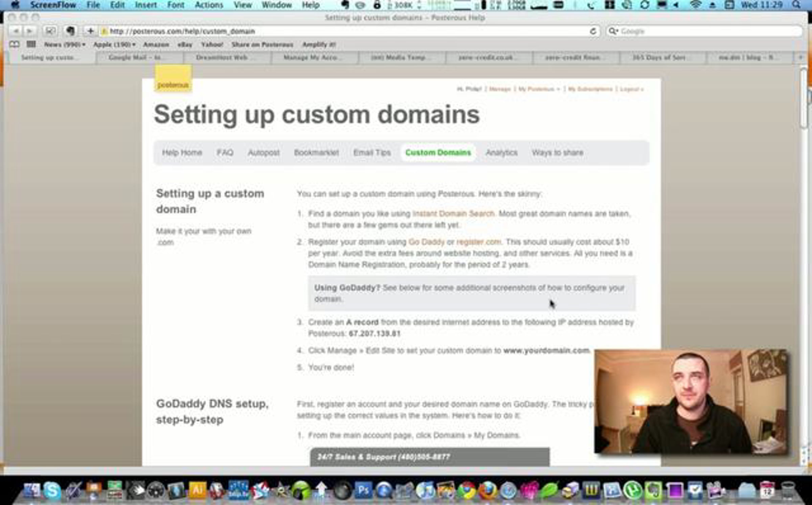Open Google Chrome from the dock
Image resolution: width=812 pixels, height=505 pixels.
(467, 491)
